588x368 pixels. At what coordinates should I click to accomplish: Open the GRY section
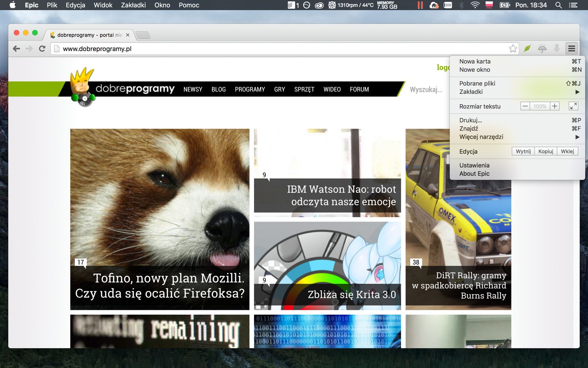point(279,89)
